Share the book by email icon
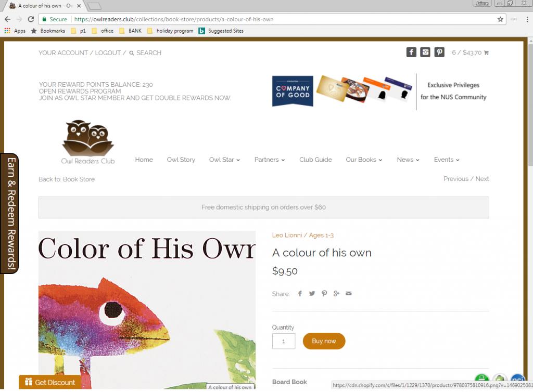 [x=348, y=294]
